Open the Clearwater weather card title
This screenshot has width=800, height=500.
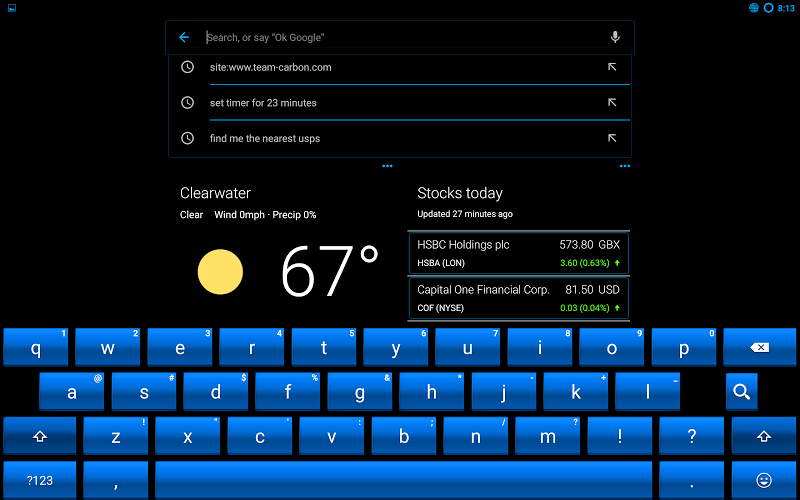pyautogui.click(x=215, y=193)
